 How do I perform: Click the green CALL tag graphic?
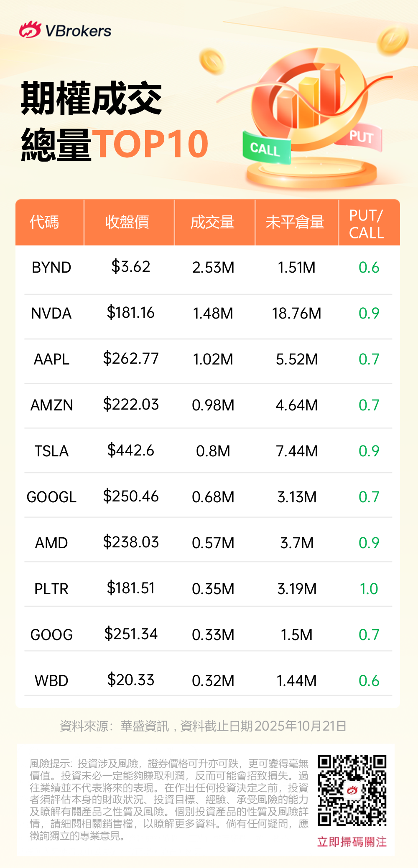click(x=266, y=149)
